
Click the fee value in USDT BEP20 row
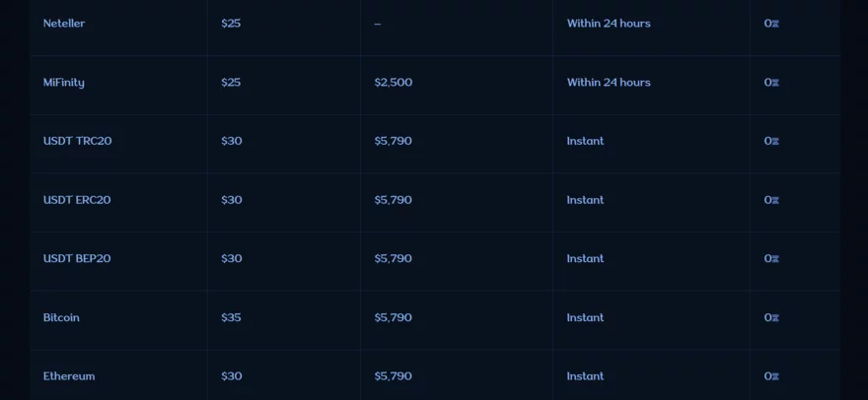coord(771,259)
